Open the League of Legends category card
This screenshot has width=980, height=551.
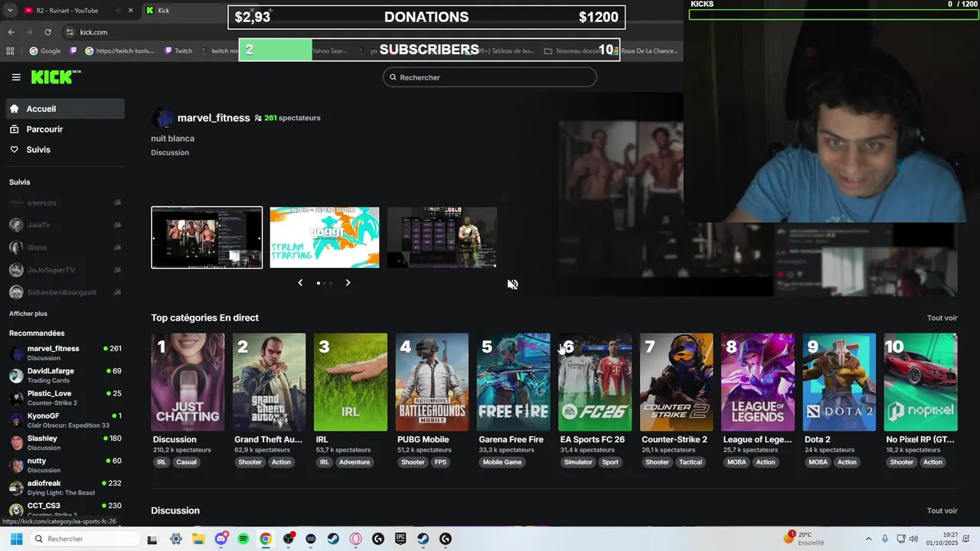coord(758,382)
